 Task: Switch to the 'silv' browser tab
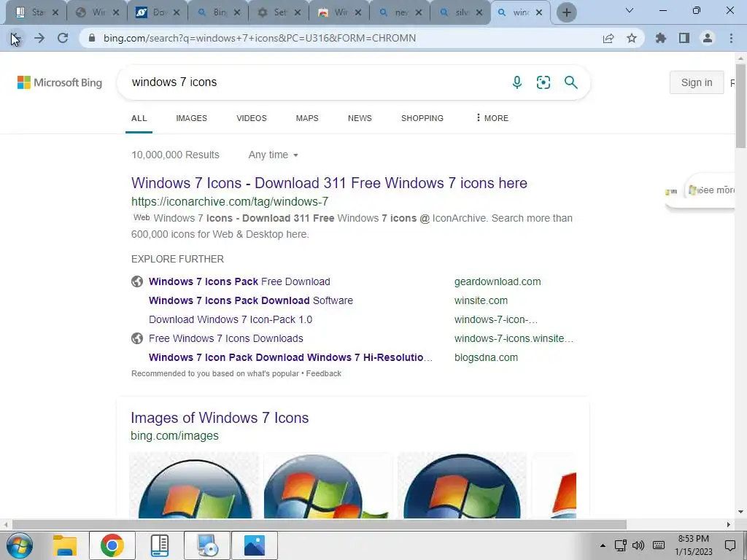coord(460,13)
